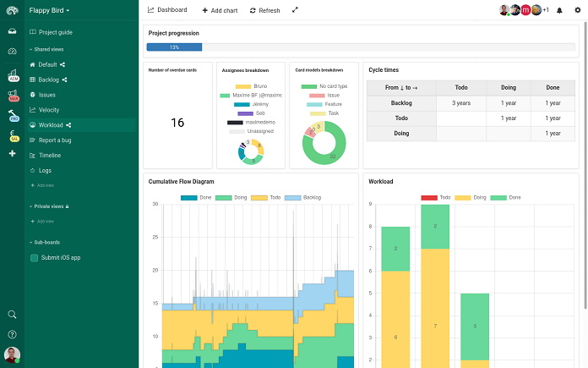Open the Velocity view
This screenshot has width=588, height=368.
[x=49, y=110]
